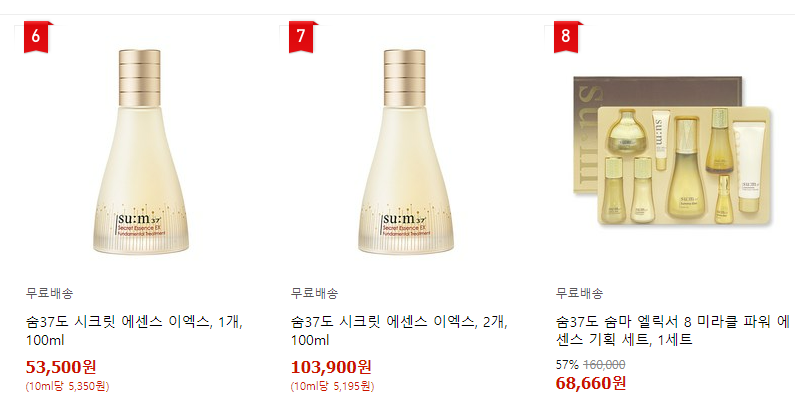
Task: Open the su:m37 Secret Essence 2개 bottle image
Action: [406, 152]
